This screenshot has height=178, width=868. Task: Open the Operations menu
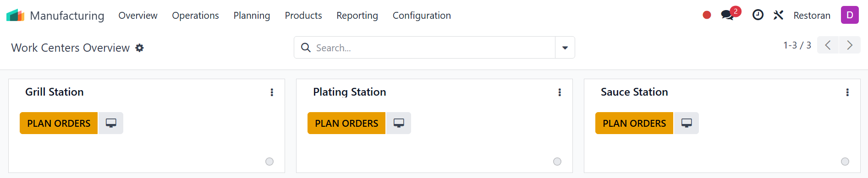[x=195, y=16]
